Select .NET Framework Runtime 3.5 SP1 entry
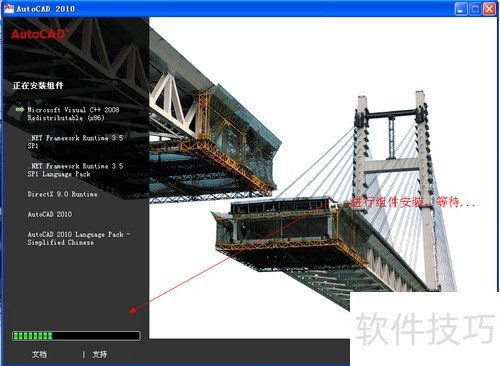500x366 pixels. [x=75, y=142]
